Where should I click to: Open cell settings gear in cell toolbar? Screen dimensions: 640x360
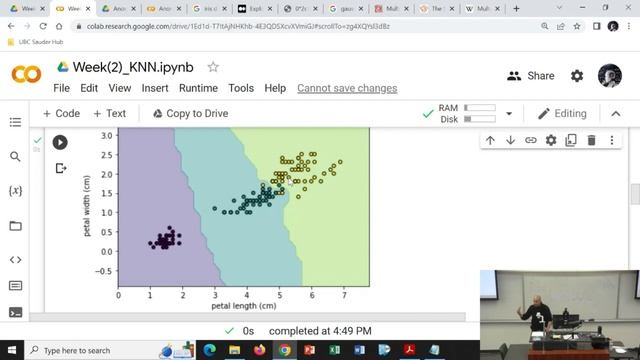click(551, 140)
